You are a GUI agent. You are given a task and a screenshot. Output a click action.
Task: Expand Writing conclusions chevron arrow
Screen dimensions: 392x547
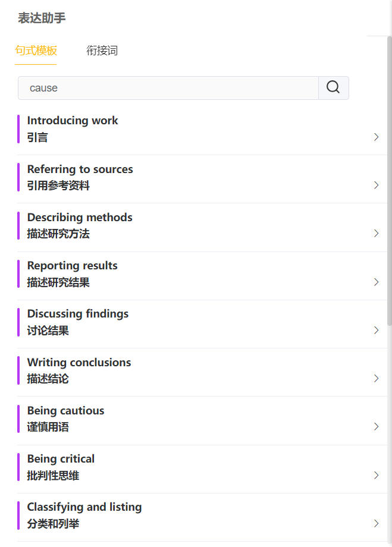(x=376, y=378)
